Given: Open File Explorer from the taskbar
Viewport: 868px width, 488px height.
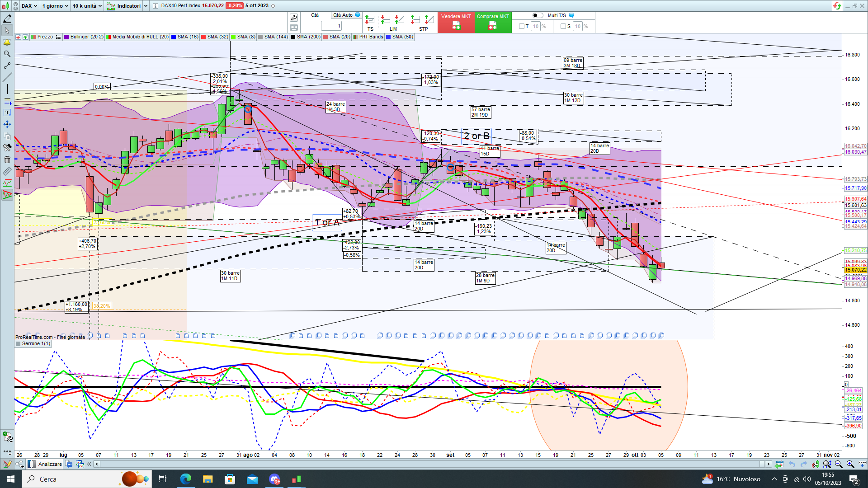Looking at the screenshot, I should [208, 479].
